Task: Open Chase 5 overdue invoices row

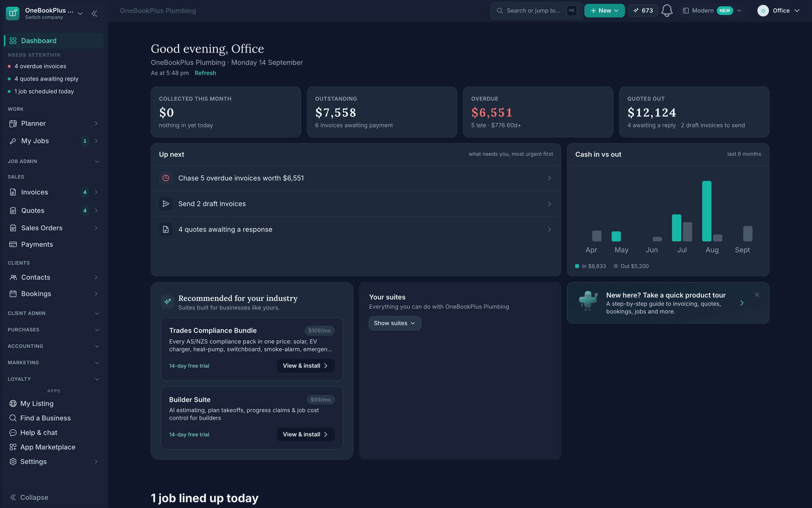Action: click(x=356, y=178)
